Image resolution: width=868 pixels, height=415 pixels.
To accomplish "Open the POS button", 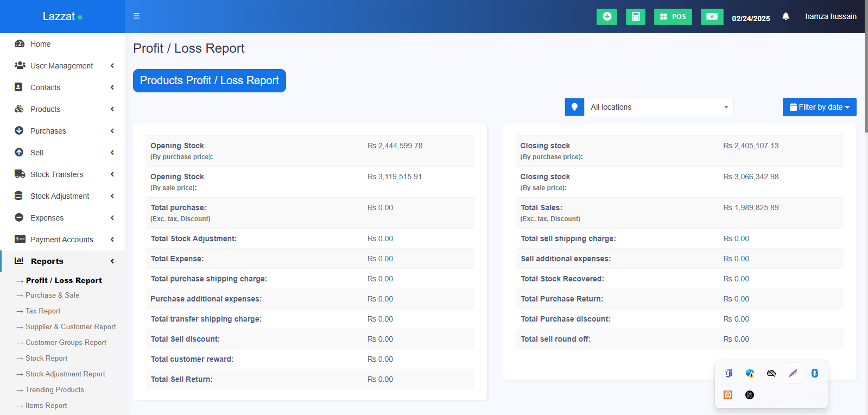I will tap(673, 17).
